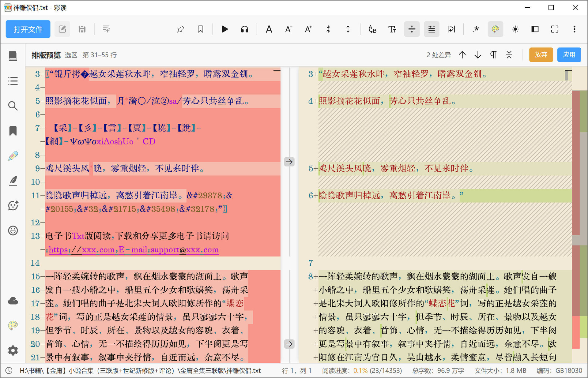Go to the previous difference with the up arrow
The height and width of the screenshot is (378, 588).
pyautogui.click(x=462, y=55)
